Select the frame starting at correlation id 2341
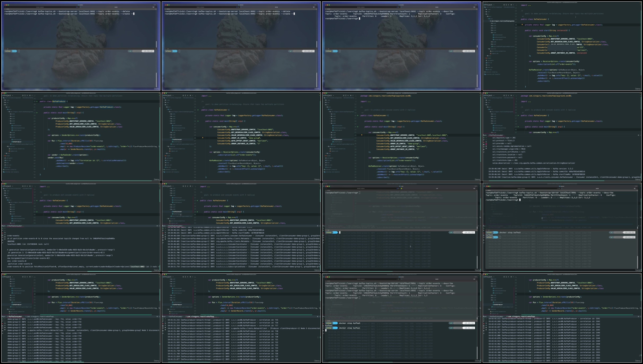The height and width of the screenshot is (364, 643). point(562,318)
